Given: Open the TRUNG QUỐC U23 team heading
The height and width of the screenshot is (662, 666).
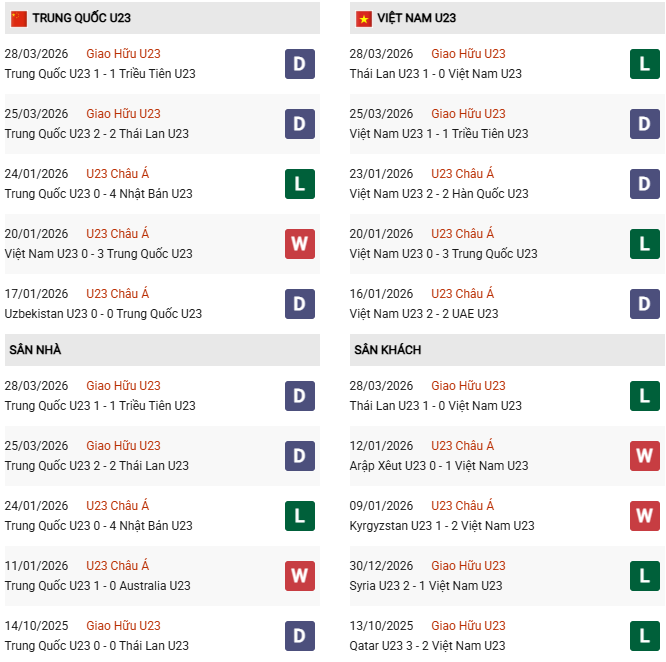Looking at the screenshot, I should 81,18.
